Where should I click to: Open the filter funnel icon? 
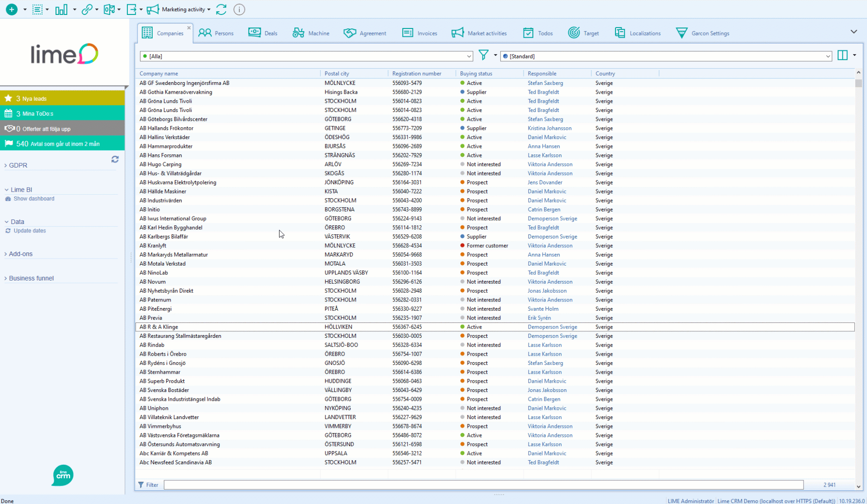tap(483, 55)
